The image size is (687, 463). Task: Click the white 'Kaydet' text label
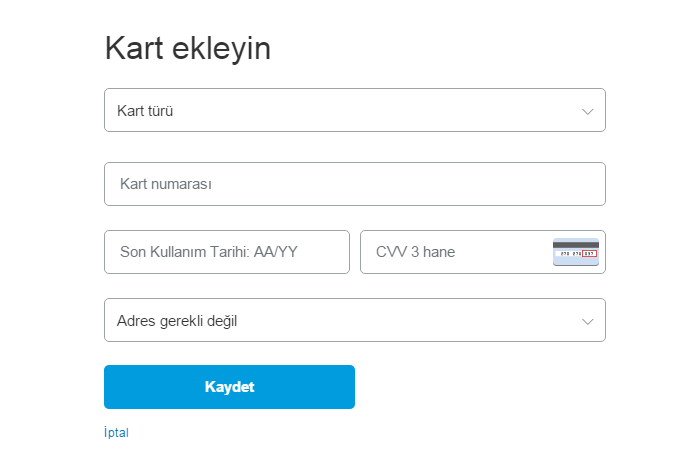coord(230,387)
